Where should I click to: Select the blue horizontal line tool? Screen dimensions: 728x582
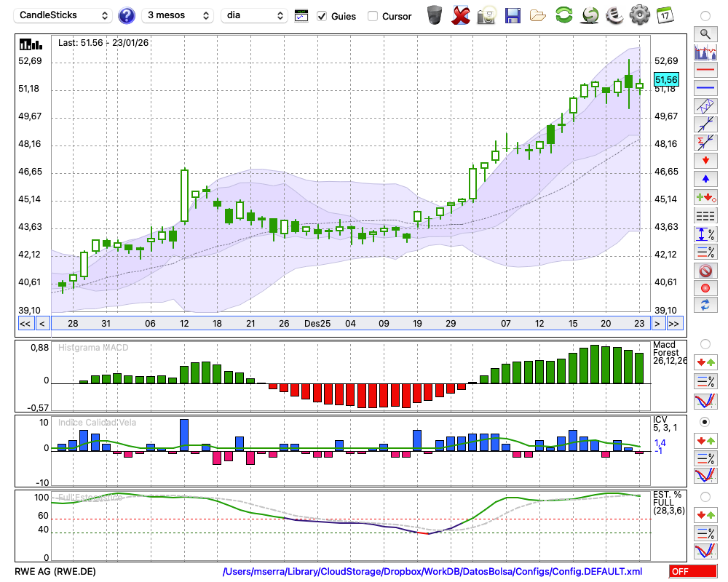point(705,88)
